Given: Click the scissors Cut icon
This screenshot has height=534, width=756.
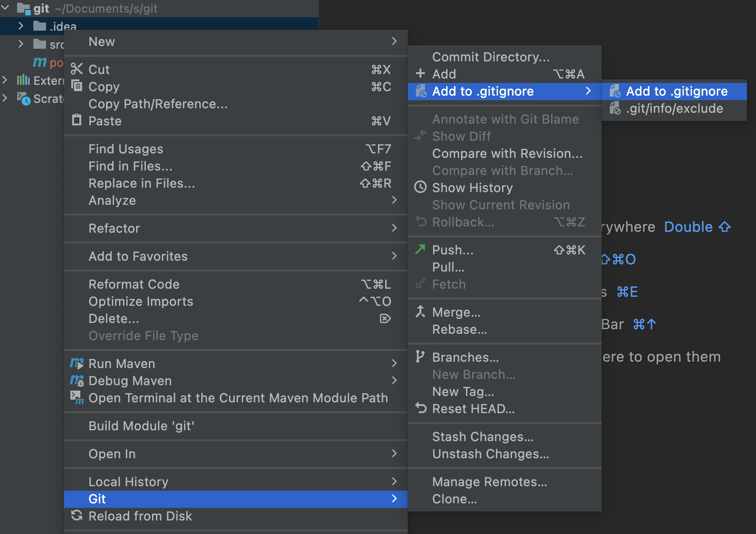Looking at the screenshot, I should click(x=77, y=69).
